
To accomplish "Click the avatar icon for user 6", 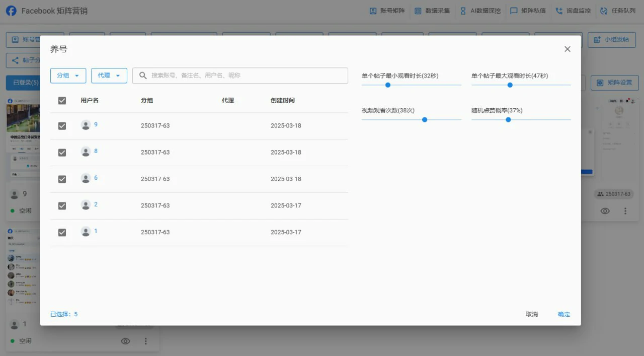I will coord(86,178).
